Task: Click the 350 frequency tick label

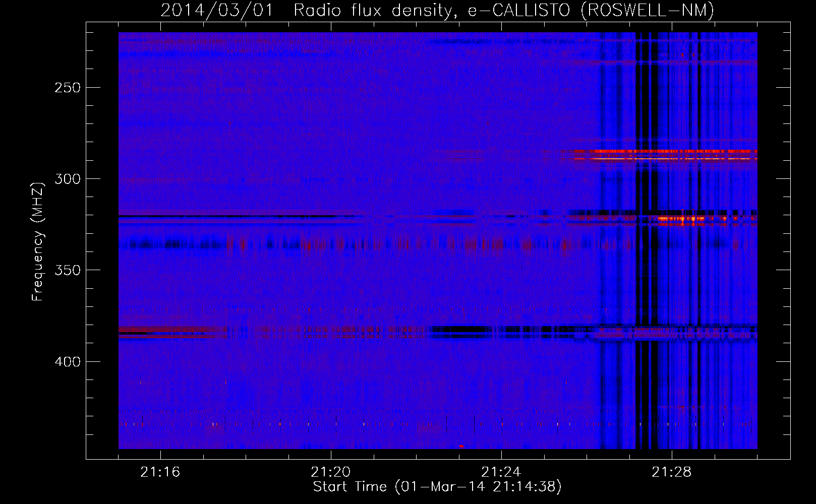Action: 68,270
